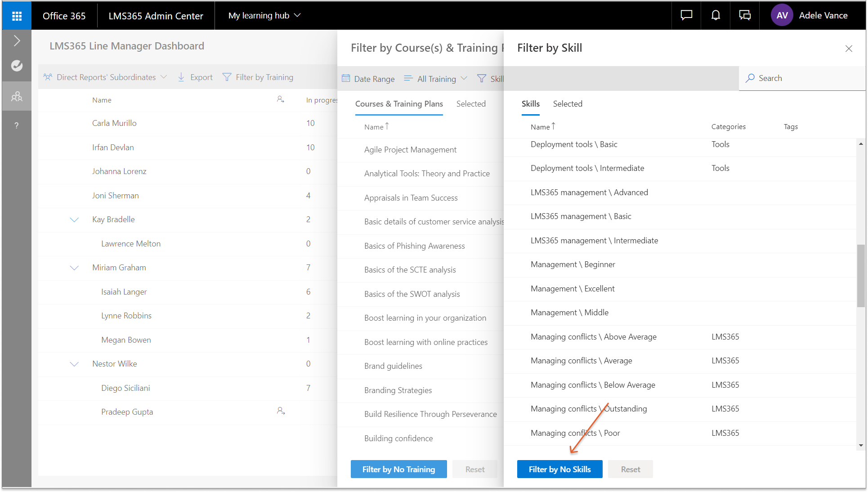Switch to Selected tab in skill panel
This screenshot has height=492, width=868.
coord(567,104)
